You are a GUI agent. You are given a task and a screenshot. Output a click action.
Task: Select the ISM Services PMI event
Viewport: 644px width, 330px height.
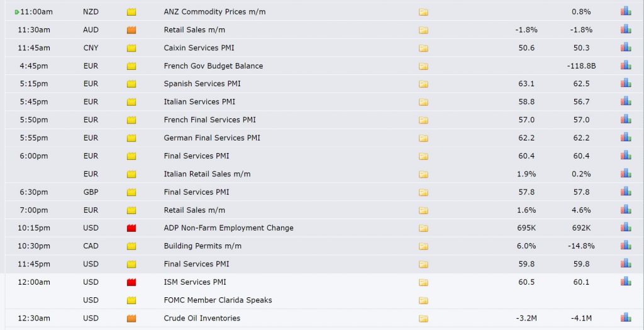click(x=195, y=282)
